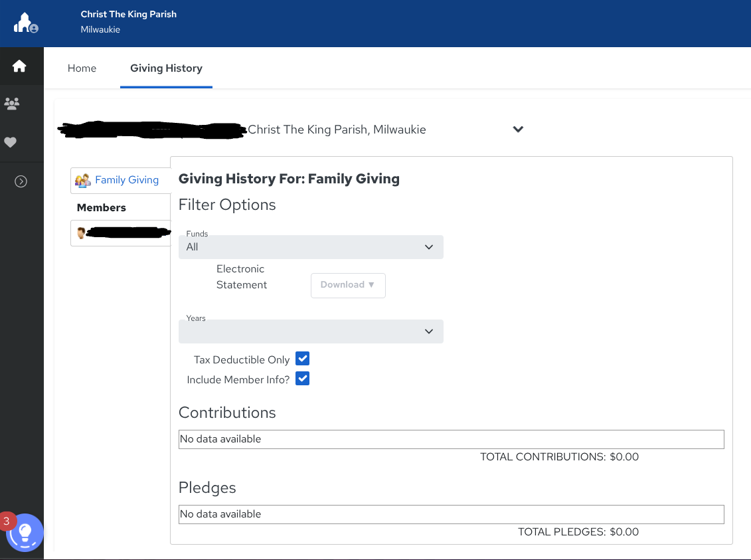Screen dimensions: 751x560
Task: Click the member avatar icon under Members
Action: point(81,233)
